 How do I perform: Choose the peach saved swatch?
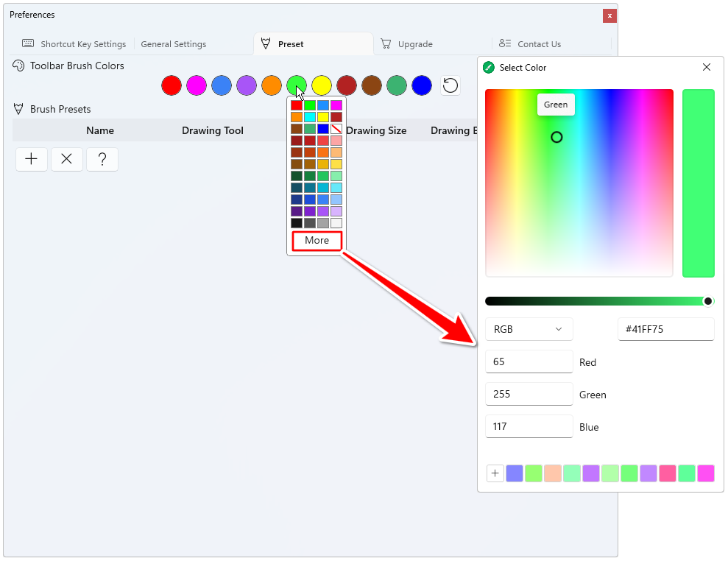(x=553, y=473)
